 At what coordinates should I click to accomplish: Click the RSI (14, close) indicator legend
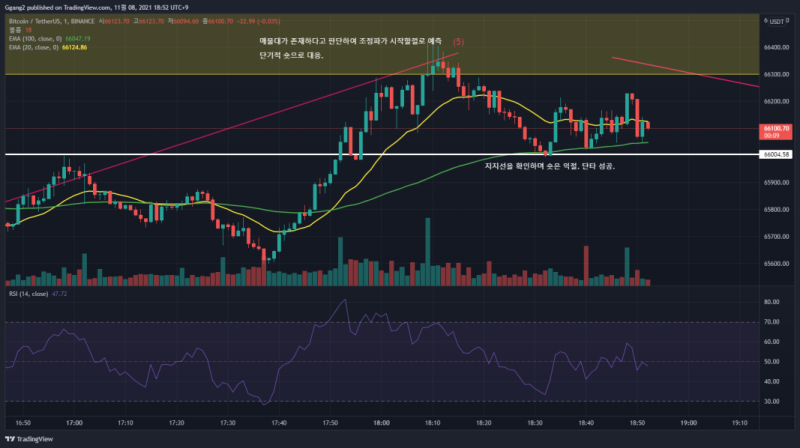29,294
